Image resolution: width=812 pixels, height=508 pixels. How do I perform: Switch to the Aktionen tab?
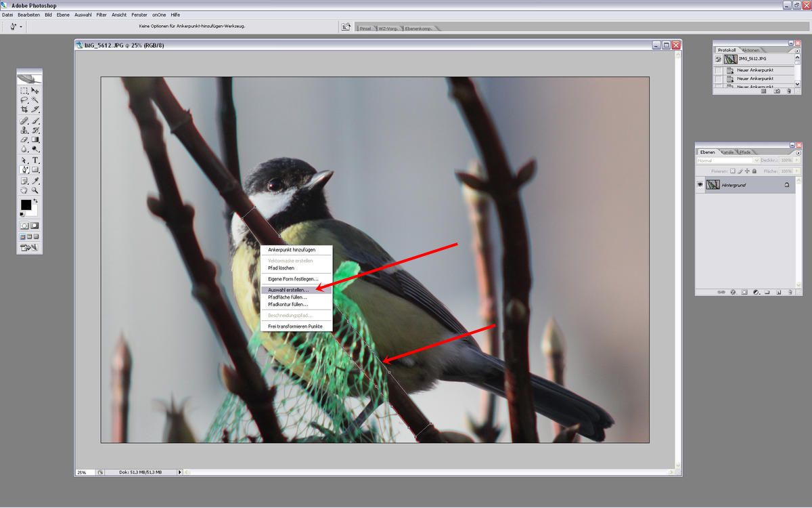(751, 50)
